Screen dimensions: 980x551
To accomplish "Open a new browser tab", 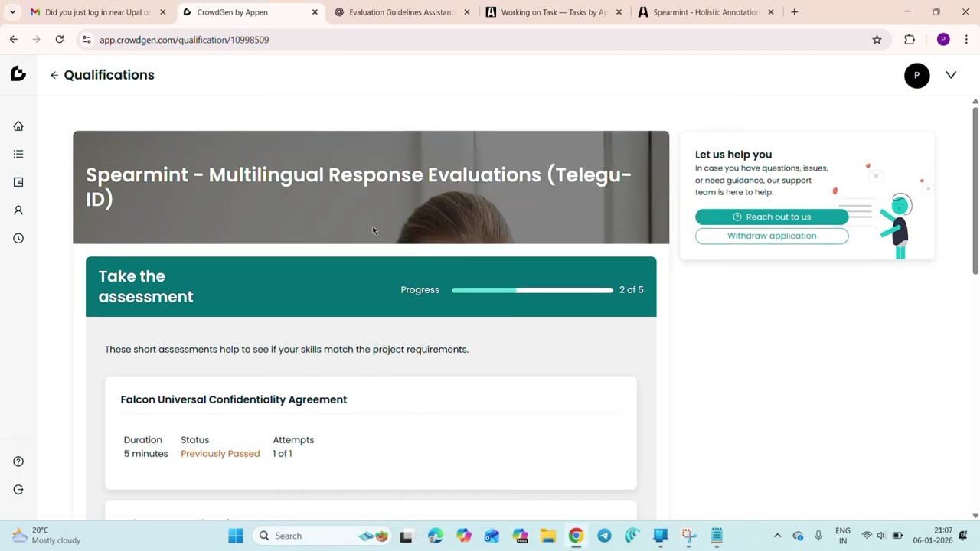I will [794, 12].
